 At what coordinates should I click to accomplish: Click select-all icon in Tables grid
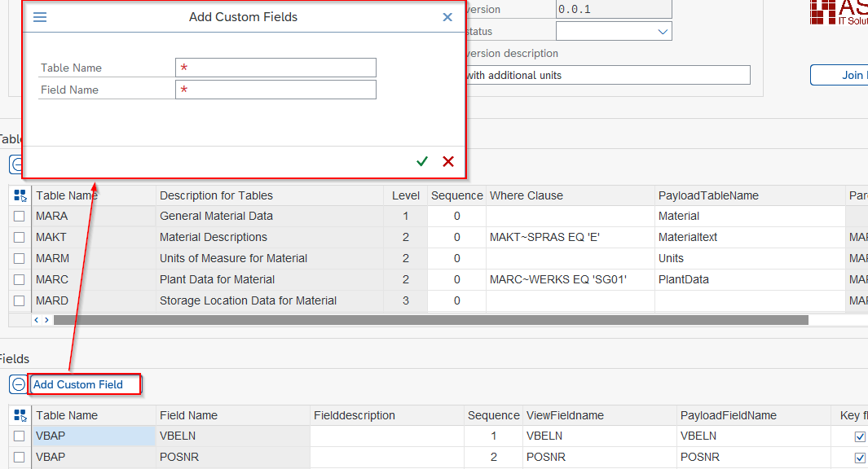(x=20, y=195)
